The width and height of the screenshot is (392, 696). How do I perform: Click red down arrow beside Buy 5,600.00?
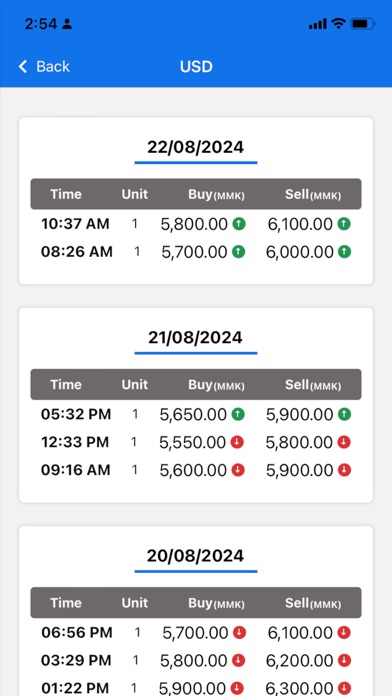pyautogui.click(x=238, y=470)
